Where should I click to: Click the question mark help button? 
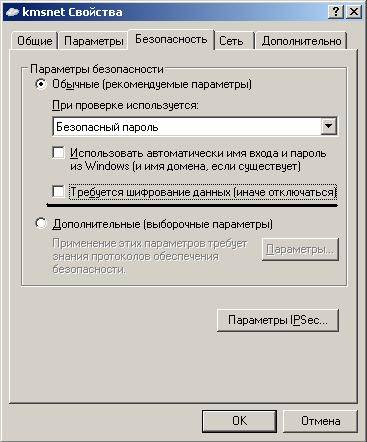pos(336,12)
